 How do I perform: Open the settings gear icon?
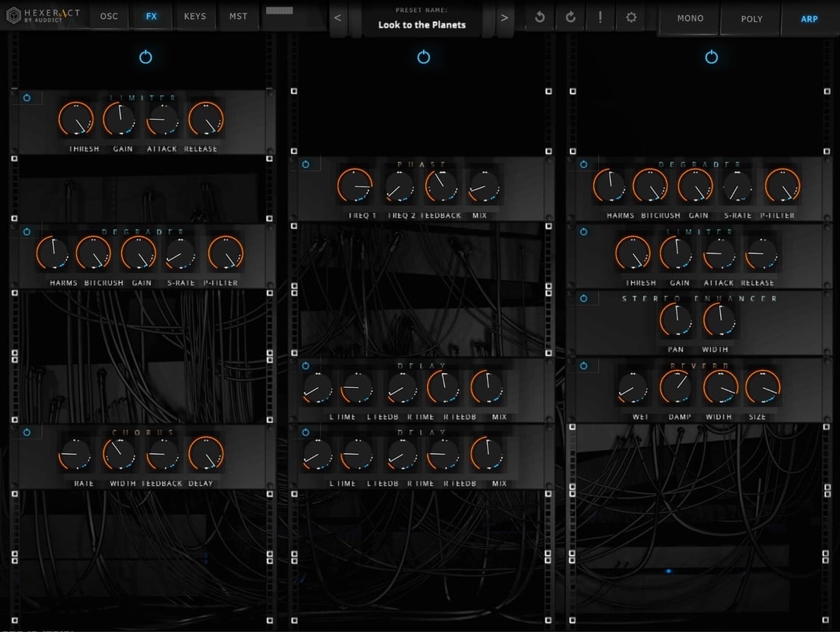[x=631, y=17]
